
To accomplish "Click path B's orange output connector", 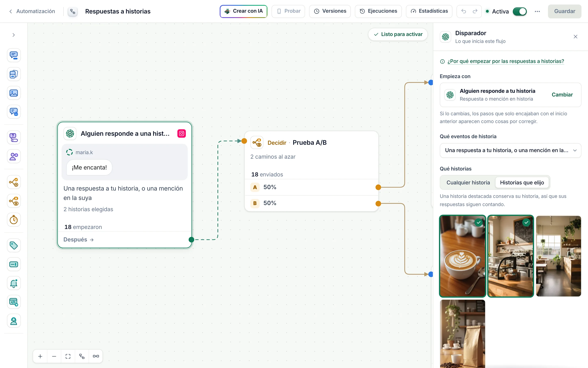I will pos(378,203).
